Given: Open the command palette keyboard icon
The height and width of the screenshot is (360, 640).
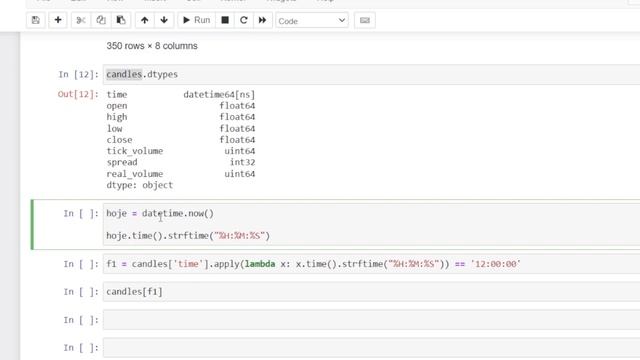Looking at the screenshot, I should (x=365, y=20).
